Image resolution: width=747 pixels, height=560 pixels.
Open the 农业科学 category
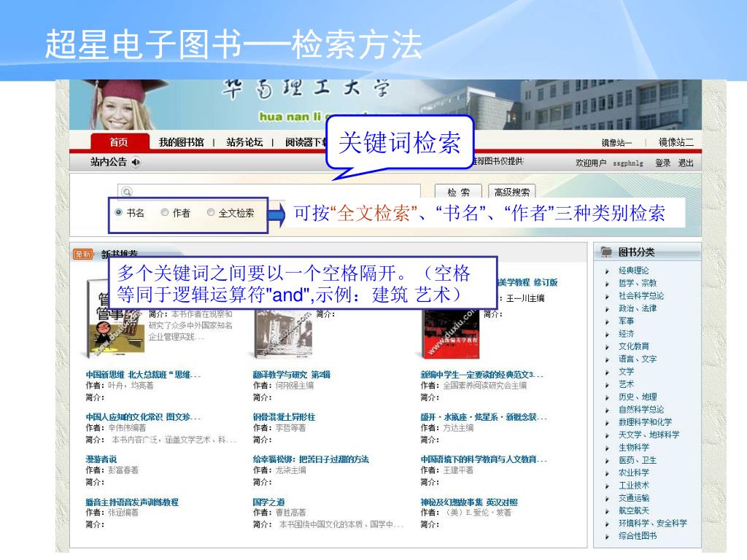[634, 472]
